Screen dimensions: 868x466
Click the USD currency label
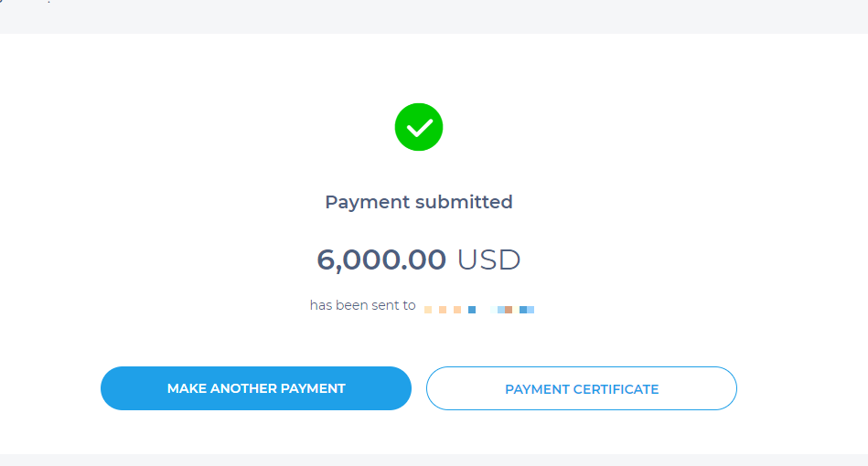488,259
